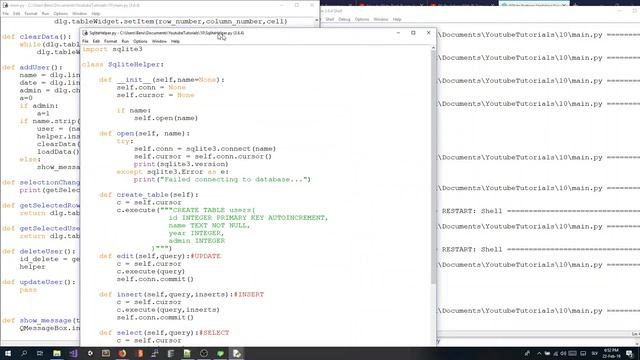Click 'def addUser():' in main.py
The height and width of the screenshot is (360, 640).
(x=33, y=67)
